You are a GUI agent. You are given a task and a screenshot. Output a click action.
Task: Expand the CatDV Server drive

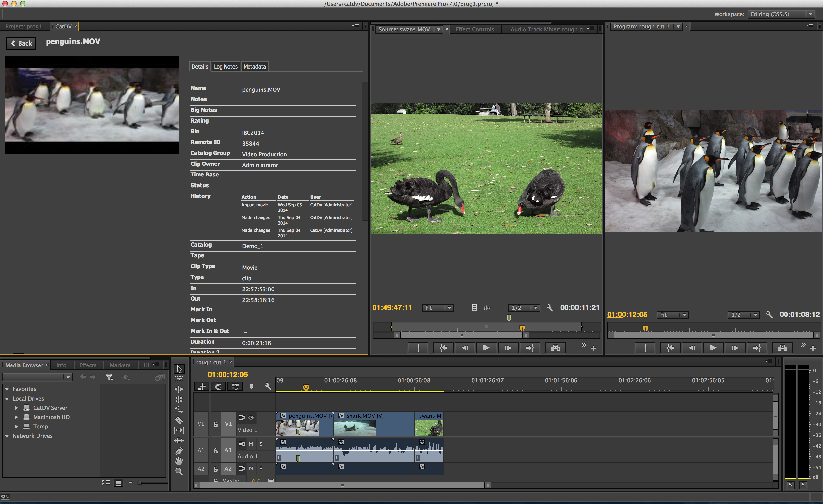[16, 408]
